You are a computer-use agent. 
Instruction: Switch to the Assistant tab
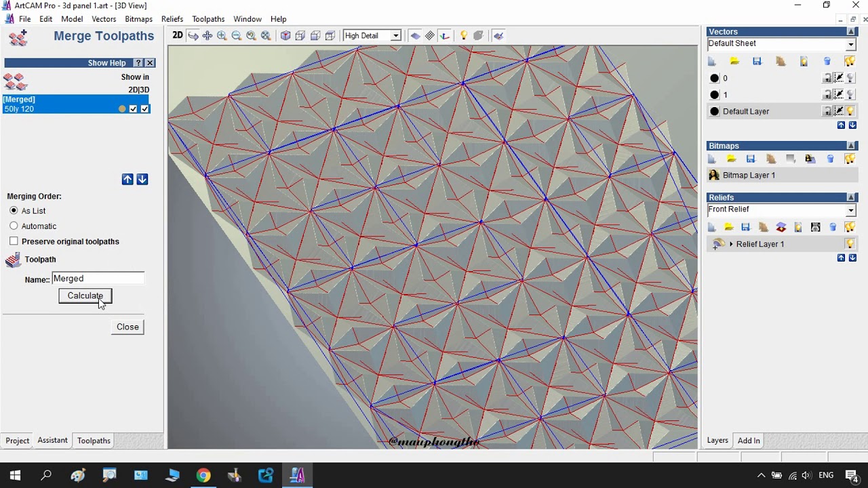[52, 441]
